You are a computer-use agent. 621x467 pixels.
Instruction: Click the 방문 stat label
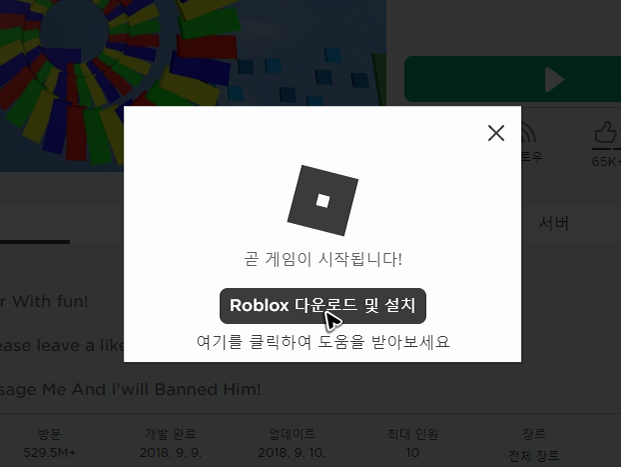49,434
